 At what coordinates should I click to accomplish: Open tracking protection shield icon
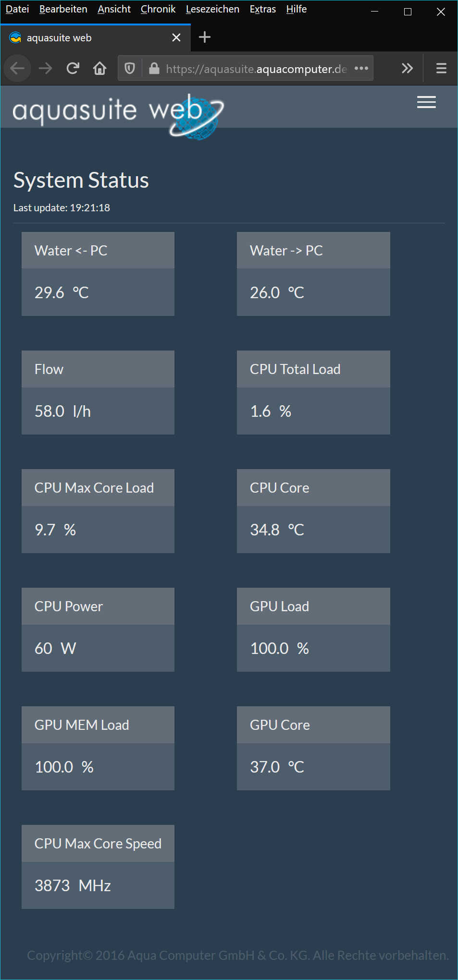click(130, 69)
